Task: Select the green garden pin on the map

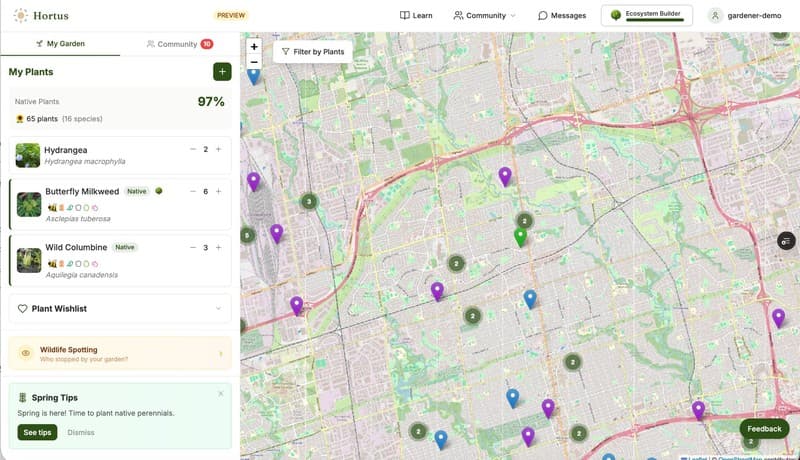Action: [520, 237]
